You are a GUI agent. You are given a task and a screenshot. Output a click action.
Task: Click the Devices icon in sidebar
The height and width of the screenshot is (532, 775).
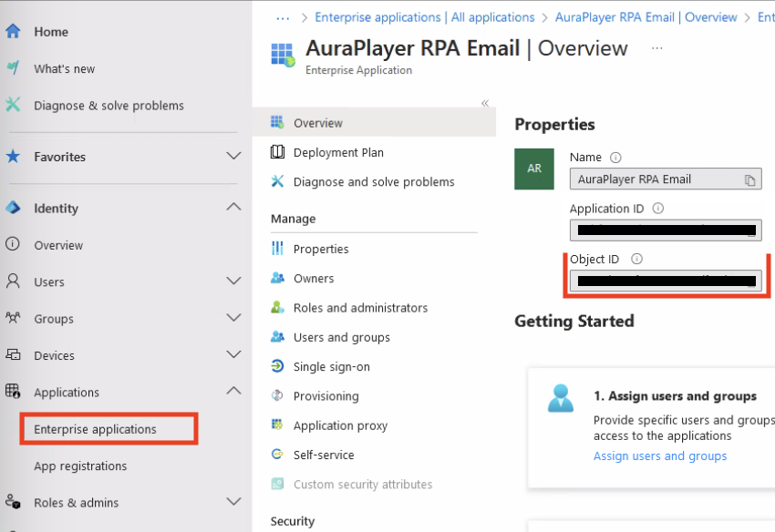click(13, 354)
